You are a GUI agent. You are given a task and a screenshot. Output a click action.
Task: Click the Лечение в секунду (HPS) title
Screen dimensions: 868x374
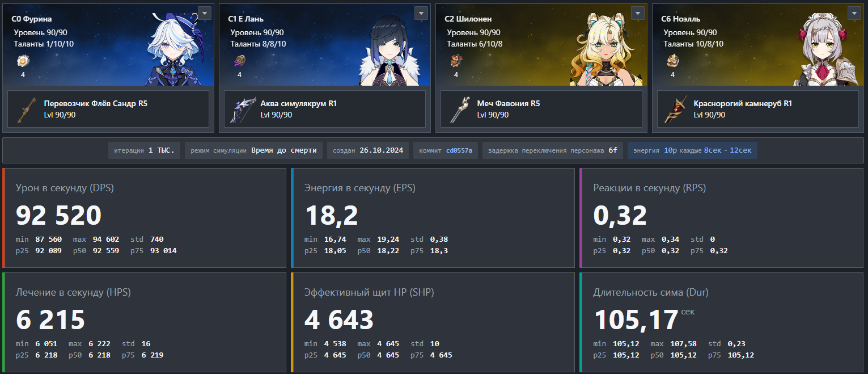click(73, 292)
